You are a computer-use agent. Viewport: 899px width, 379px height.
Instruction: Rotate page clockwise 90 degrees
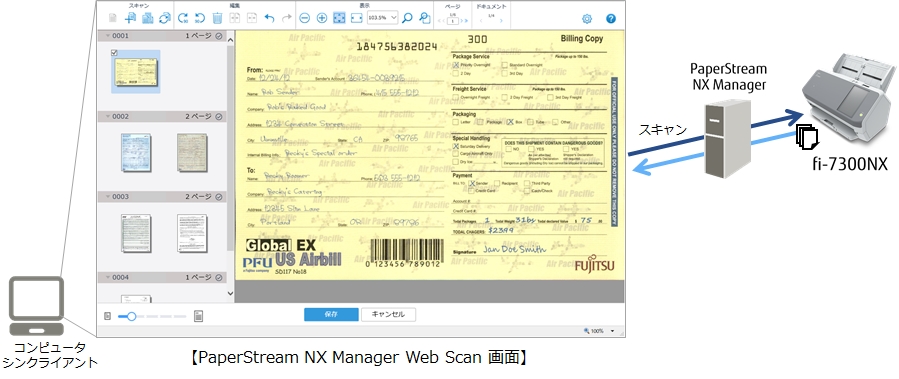point(183,18)
